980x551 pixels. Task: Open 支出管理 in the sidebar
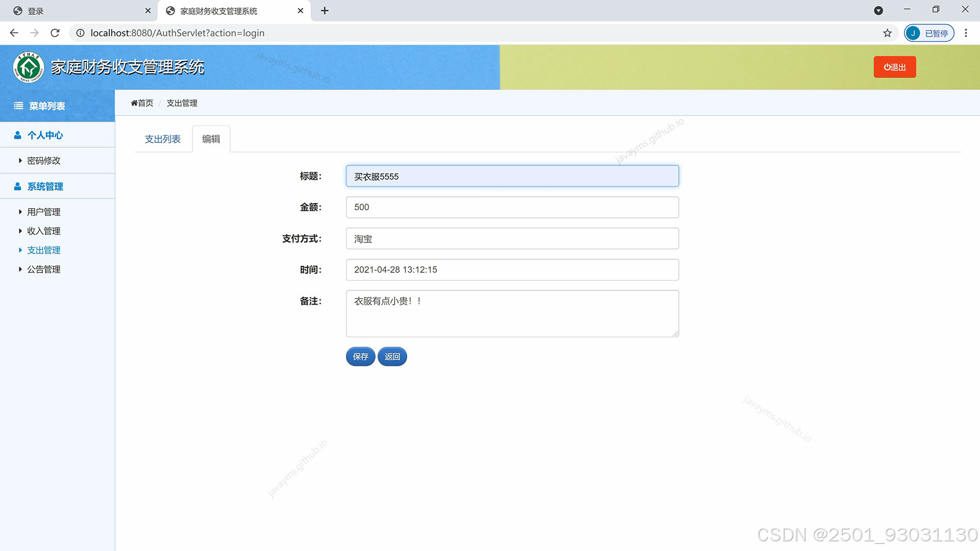tap(44, 251)
